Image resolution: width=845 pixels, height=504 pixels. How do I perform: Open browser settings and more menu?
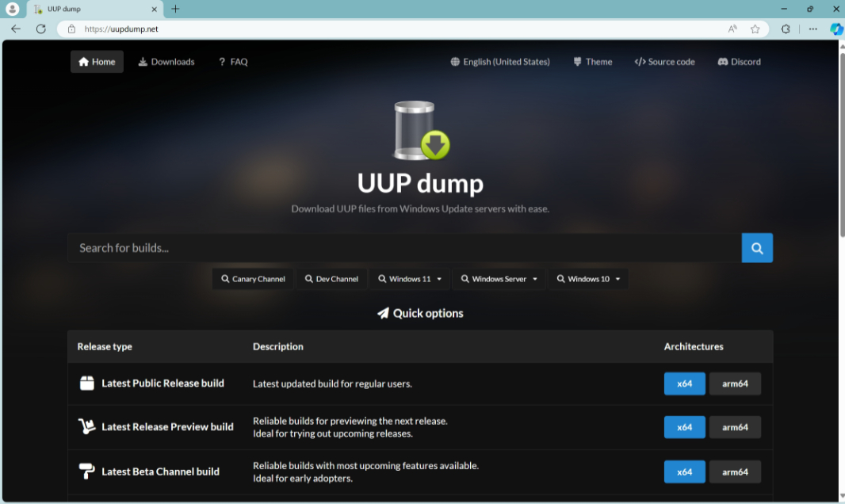point(812,29)
